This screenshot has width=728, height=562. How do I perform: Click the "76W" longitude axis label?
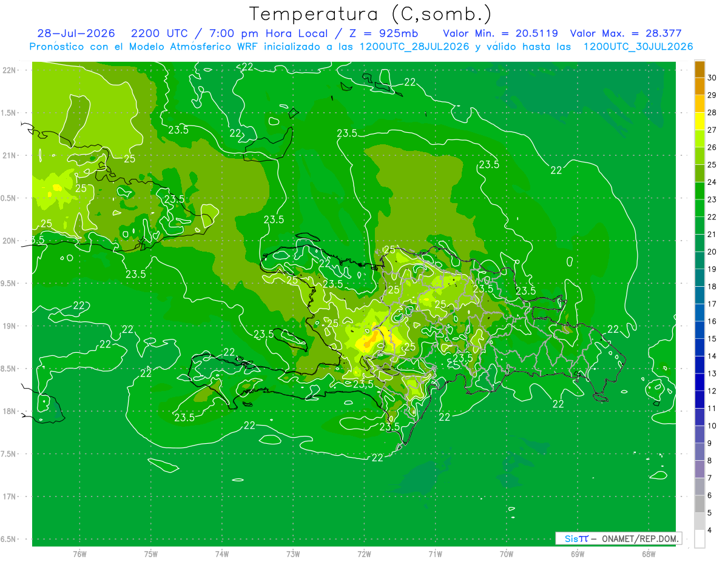point(79,554)
